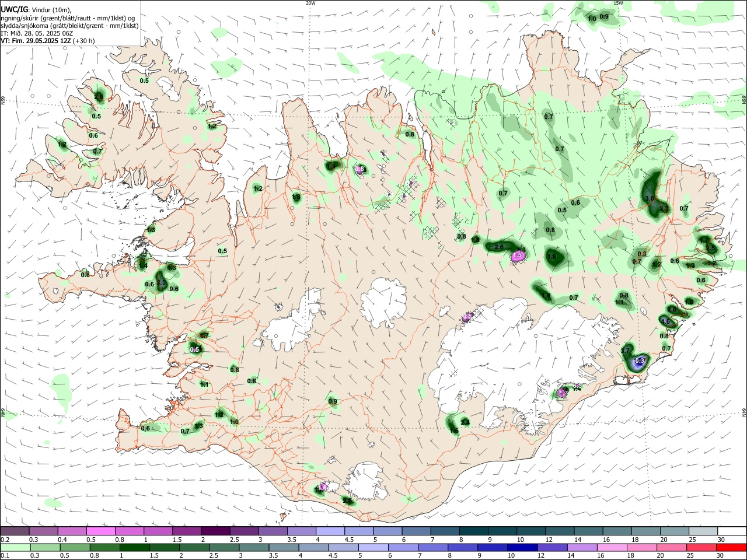Click the palest green swatch starting the rain legend
This screenshot has height=560, width=747.
[15, 547]
